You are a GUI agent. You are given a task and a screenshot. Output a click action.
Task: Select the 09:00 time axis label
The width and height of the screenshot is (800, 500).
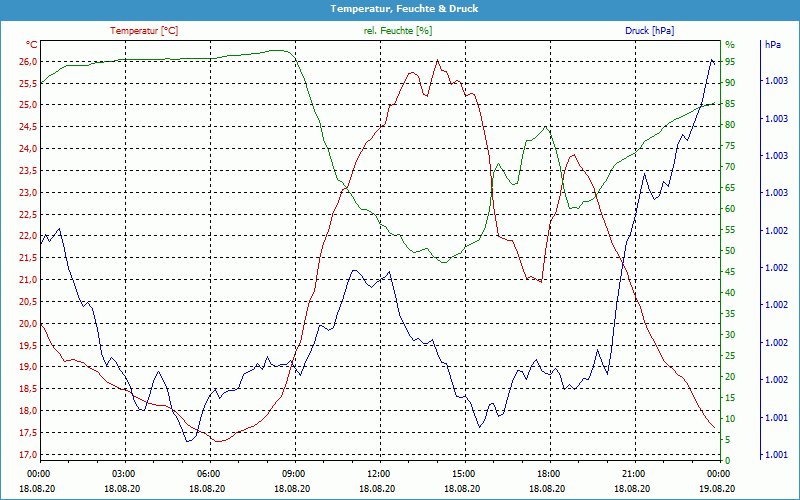click(x=294, y=473)
